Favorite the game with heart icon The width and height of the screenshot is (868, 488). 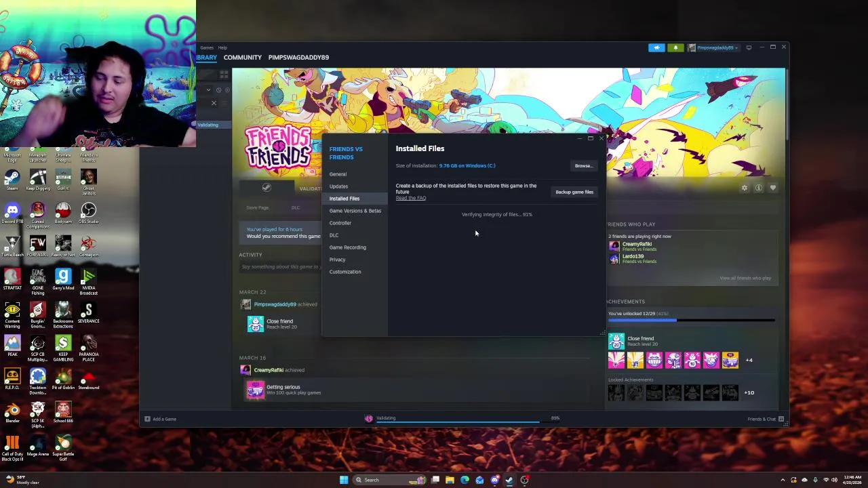773,188
